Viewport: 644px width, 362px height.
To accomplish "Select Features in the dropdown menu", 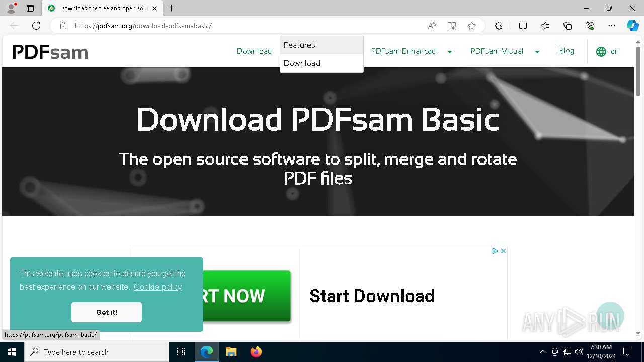I will point(321,45).
